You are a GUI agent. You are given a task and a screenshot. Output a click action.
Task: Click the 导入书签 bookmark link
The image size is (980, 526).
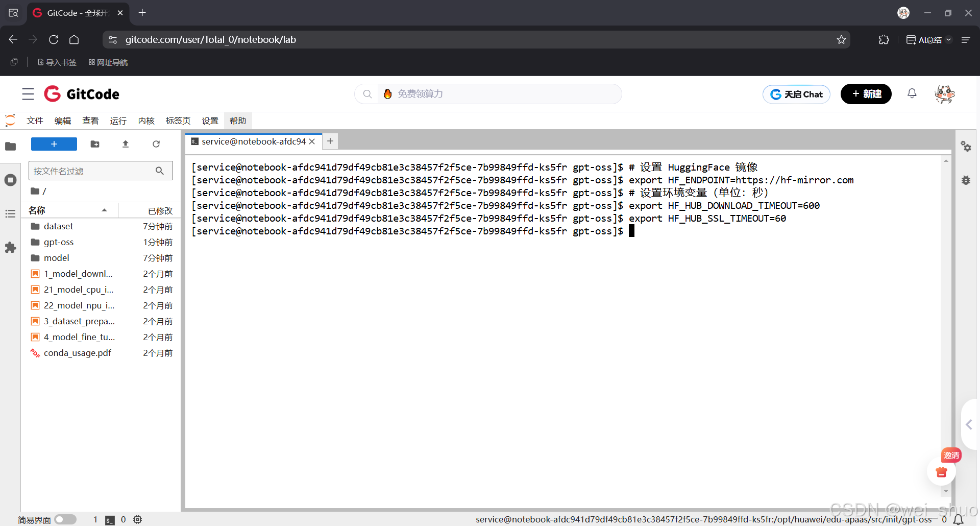point(57,62)
